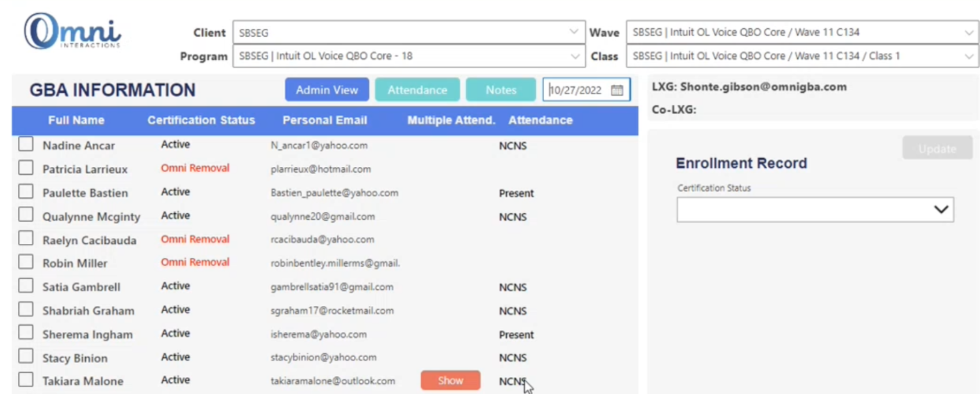The image size is (980, 394).
Task: Click email takiaramalone@outlook.com
Action: click(333, 381)
